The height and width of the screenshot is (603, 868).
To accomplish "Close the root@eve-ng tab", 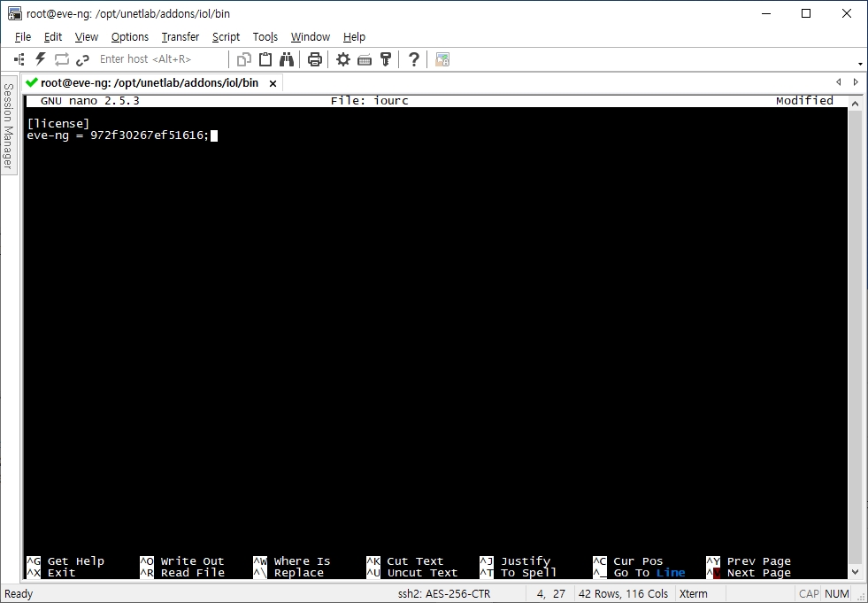I will 273,84.
